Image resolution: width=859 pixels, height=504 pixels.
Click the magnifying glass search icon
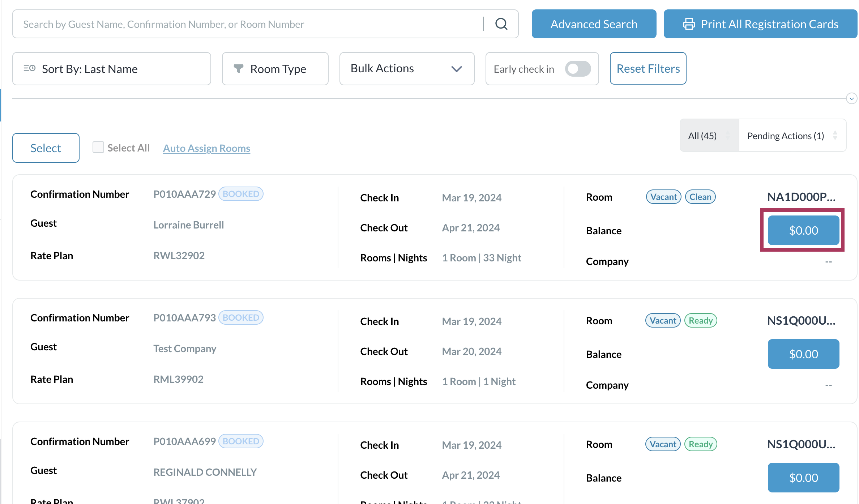pyautogui.click(x=501, y=24)
